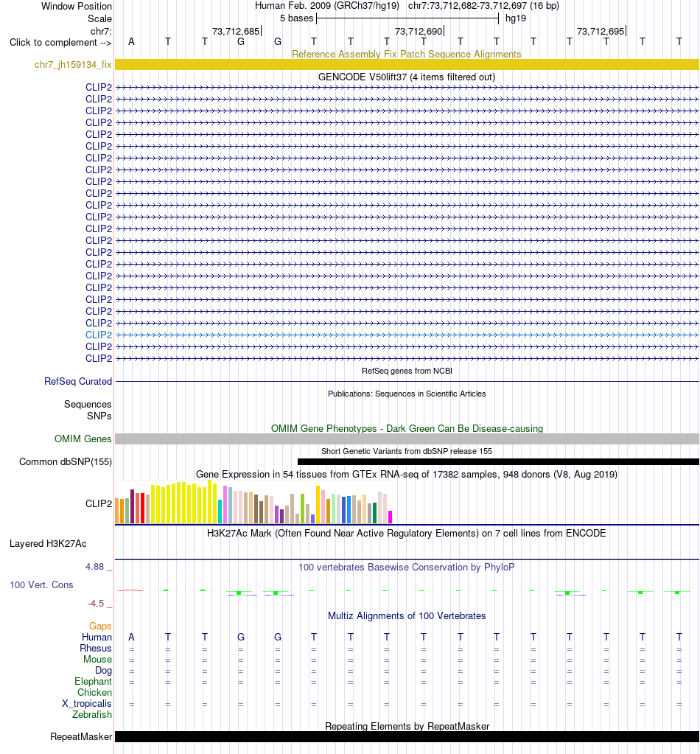This screenshot has height=754, width=700.
Task: Click the hg19 label next to the scale bar
Action: click(x=516, y=18)
